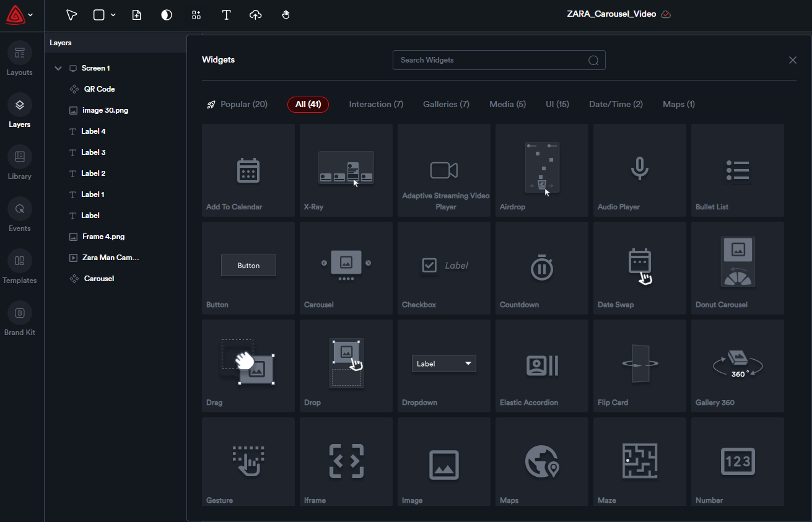This screenshot has height=522, width=812.
Task: Open the Brand Kit sidebar panel
Action: click(19, 319)
